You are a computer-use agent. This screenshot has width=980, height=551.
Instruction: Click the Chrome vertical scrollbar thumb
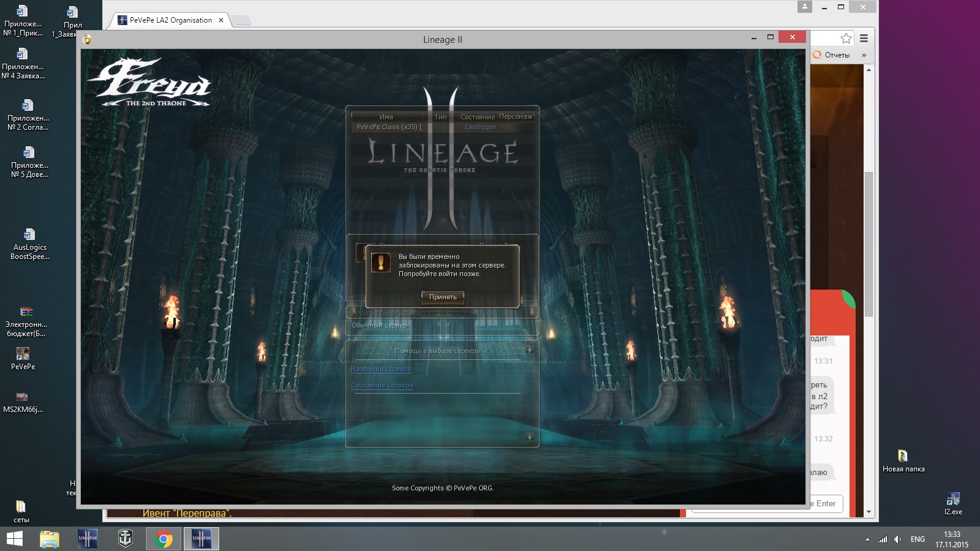[869, 244]
